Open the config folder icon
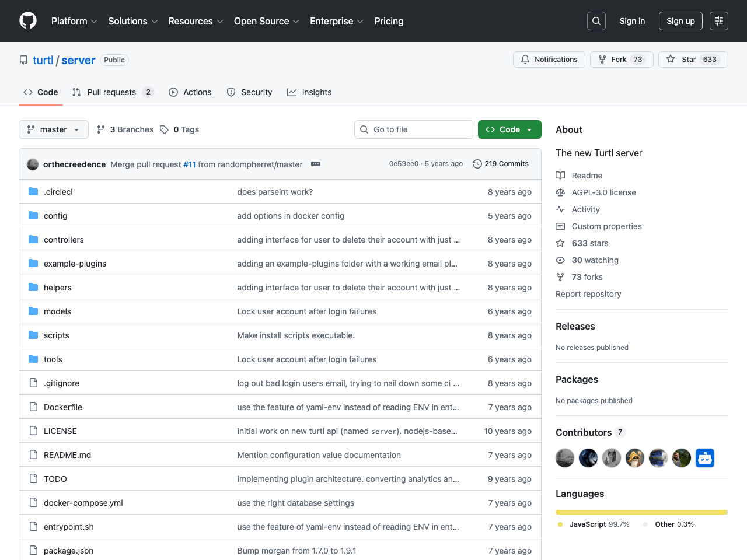The height and width of the screenshot is (560, 747). coord(33,215)
